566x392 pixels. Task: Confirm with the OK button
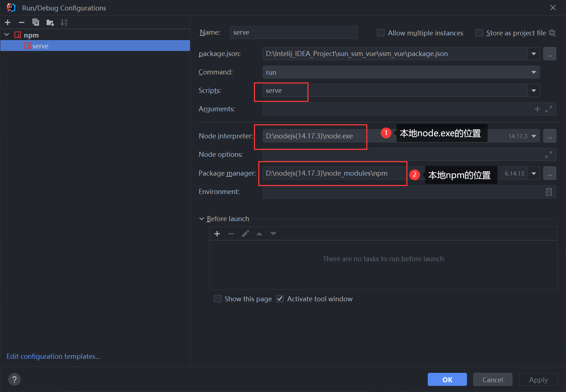click(x=447, y=379)
